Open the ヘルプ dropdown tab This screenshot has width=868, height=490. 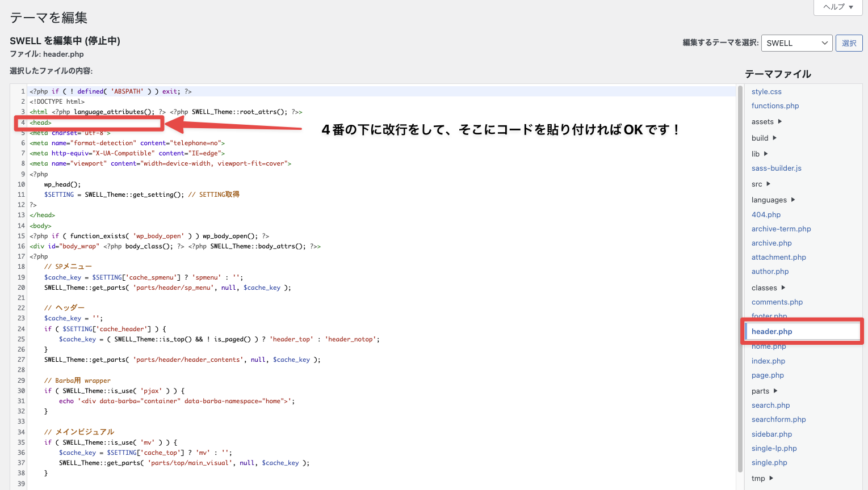click(838, 7)
